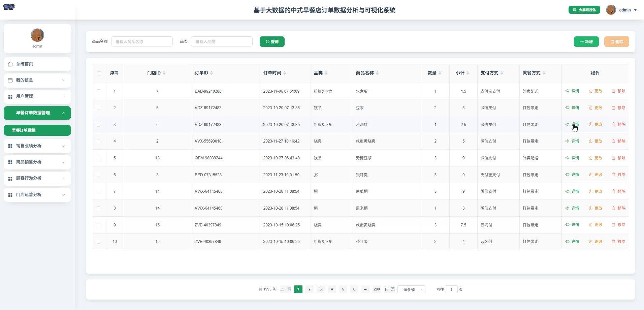Open the 早餐订单数据 submenu item
The height and width of the screenshot is (310, 644).
coord(37,130)
